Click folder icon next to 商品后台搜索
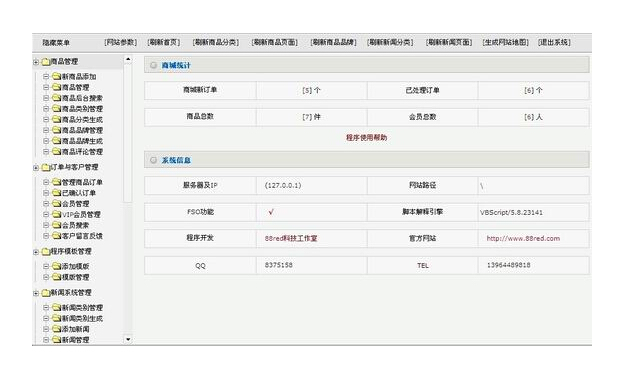 point(56,98)
